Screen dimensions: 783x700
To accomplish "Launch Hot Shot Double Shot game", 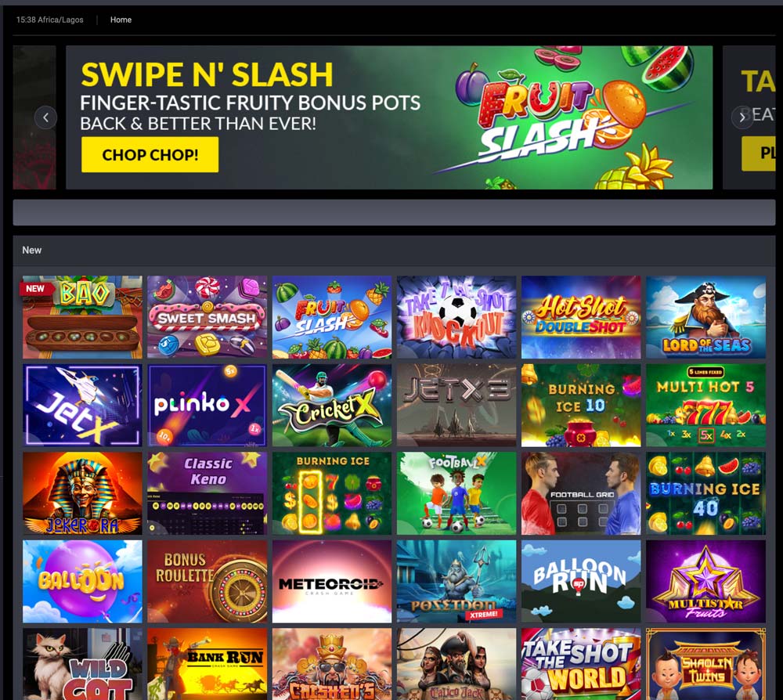I will point(581,317).
